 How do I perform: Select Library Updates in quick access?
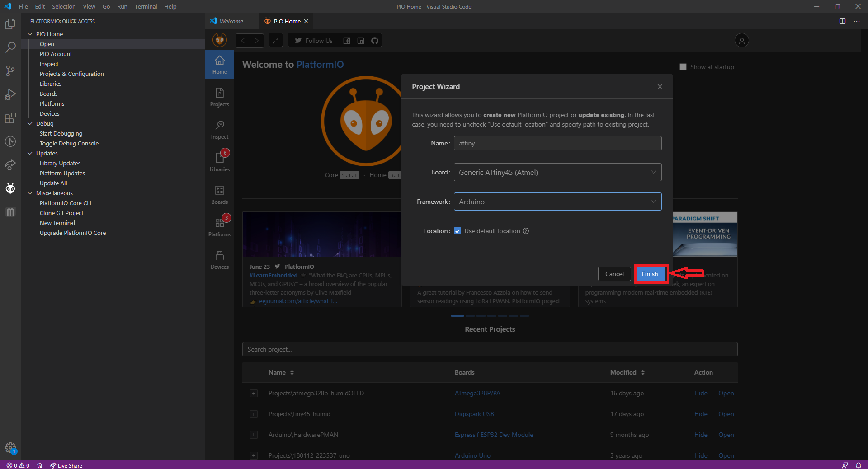pyautogui.click(x=60, y=163)
